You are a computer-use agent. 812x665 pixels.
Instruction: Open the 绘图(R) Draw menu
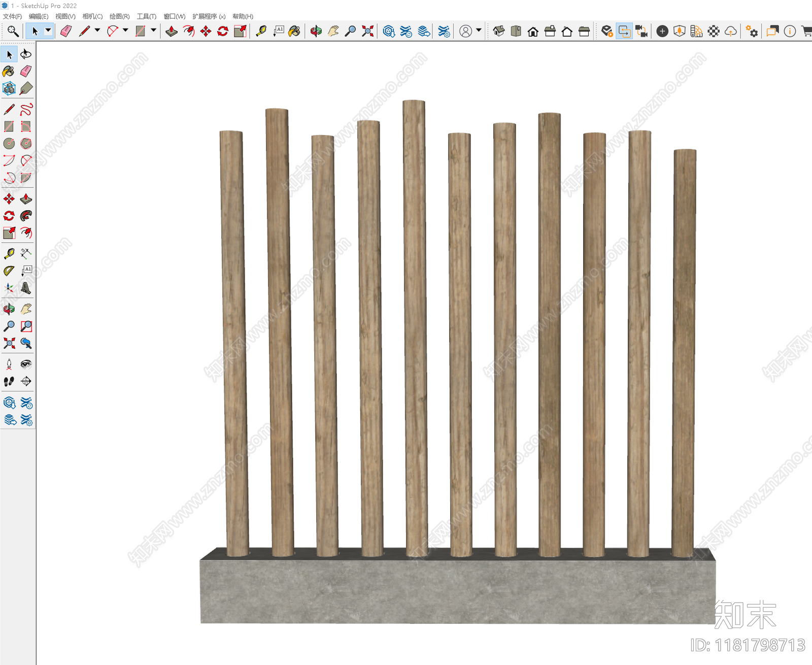[120, 16]
